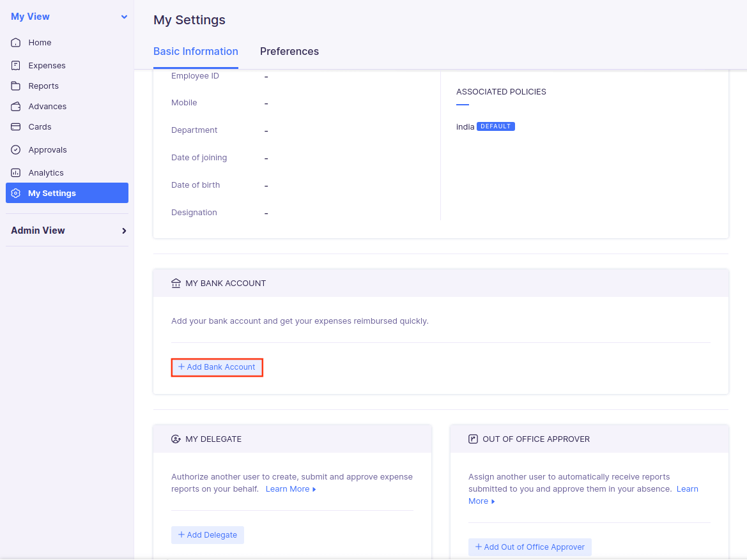Select the Advances wallet icon

pos(16,107)
